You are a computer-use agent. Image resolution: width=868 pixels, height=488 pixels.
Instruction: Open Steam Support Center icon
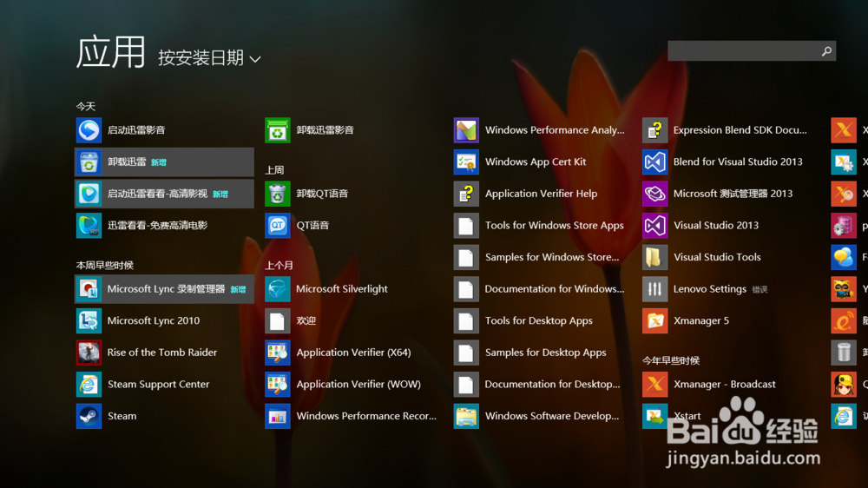(89, 384)
